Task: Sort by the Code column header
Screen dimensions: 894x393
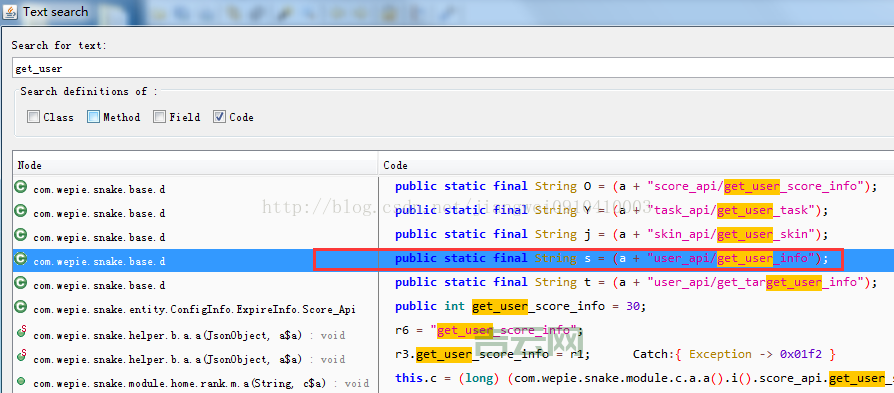Action: 636,165
